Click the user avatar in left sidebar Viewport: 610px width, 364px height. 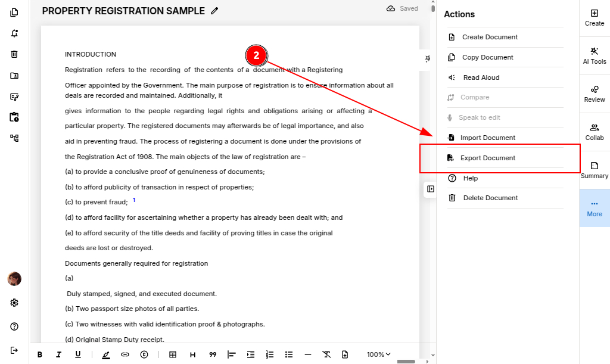tap(14, 279)
